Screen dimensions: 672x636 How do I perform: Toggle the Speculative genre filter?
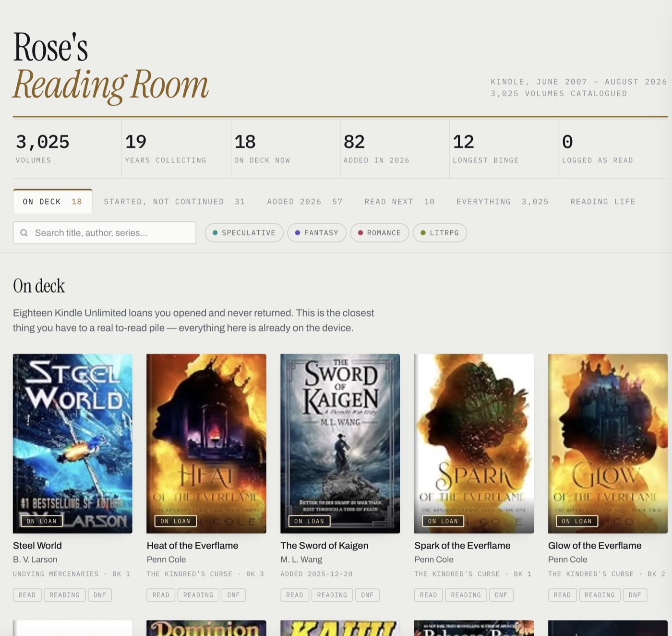tap(244, 233)
